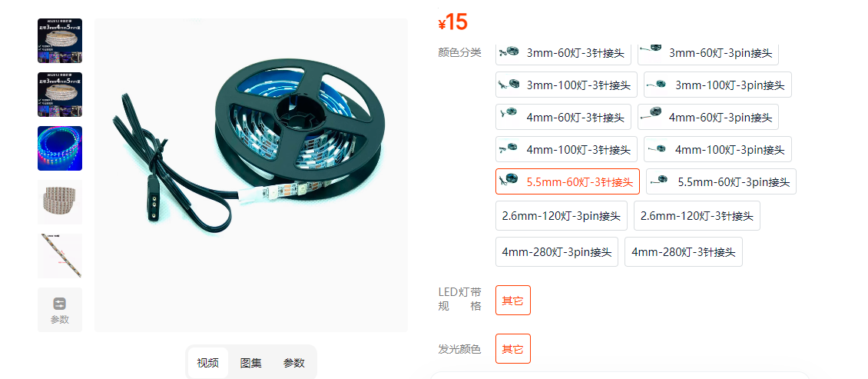868x379 pixels.
Task: Choose the 2.6mm-120灯-3pin接头 option
Action: pyautogui.click(x=562, y=215)
